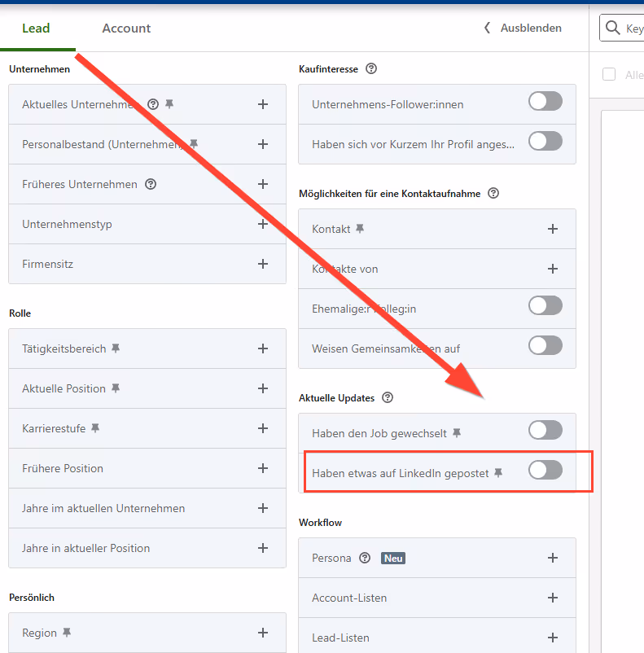Open the Kaufinteresse help tooltip icon

point(371,68)
